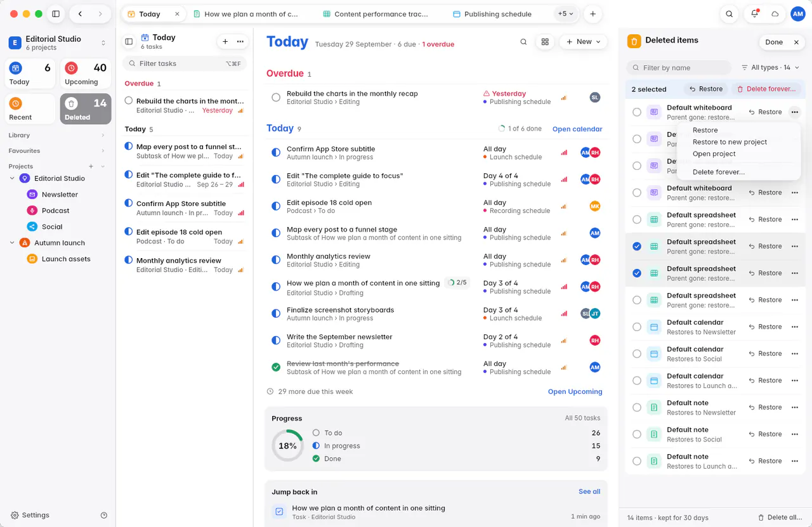
Task: Click the Delete all... button
Action: 781,517
